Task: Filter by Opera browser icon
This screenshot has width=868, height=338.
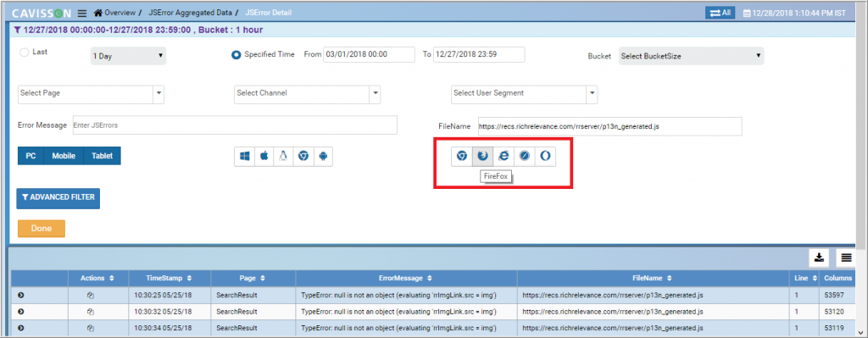Action: click(x=545, y=157)
